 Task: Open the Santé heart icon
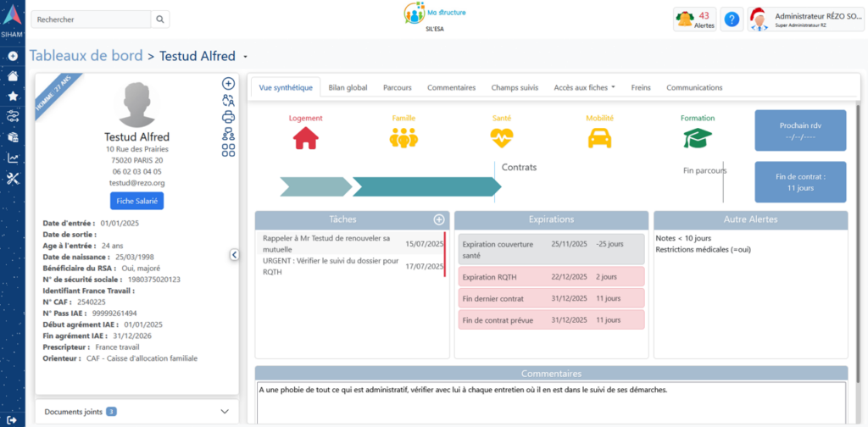502,137
